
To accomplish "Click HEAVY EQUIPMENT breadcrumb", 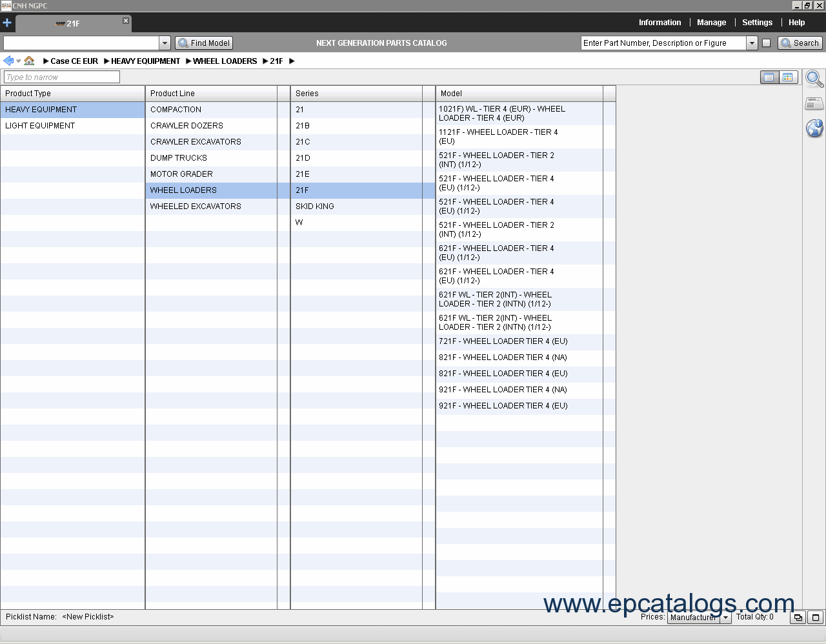I will coord(145,61).
